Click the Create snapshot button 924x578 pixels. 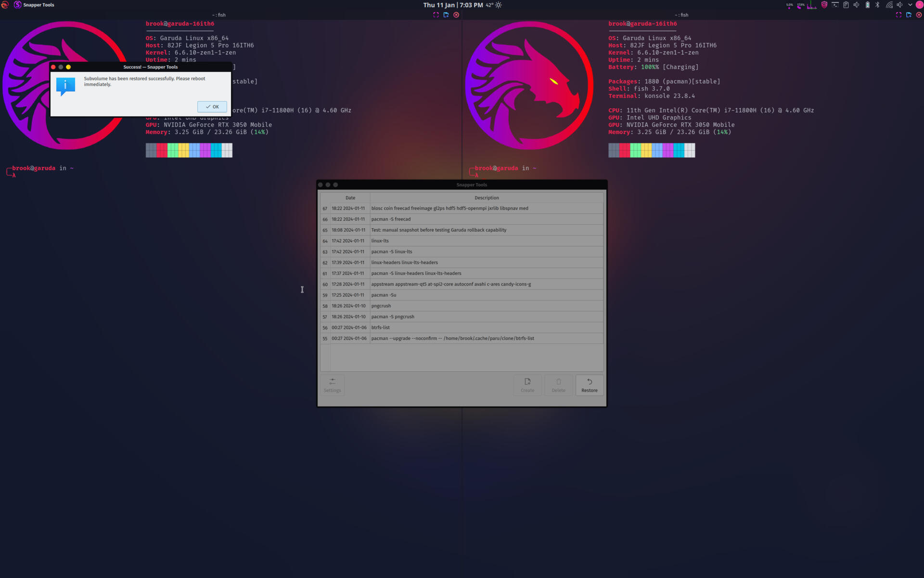click(x=527, y=385)
